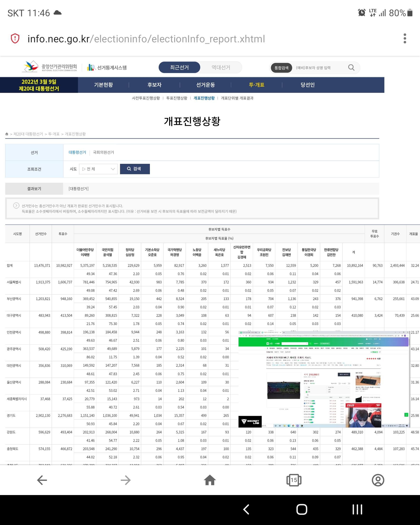Select the 개표단위별 개표결과 tab

pyautogui.click(x=237, y=98)
